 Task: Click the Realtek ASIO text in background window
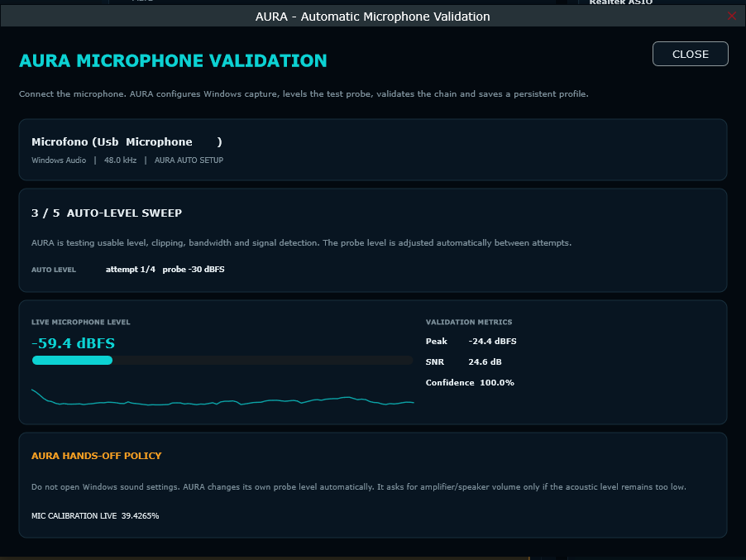point(621,2)
